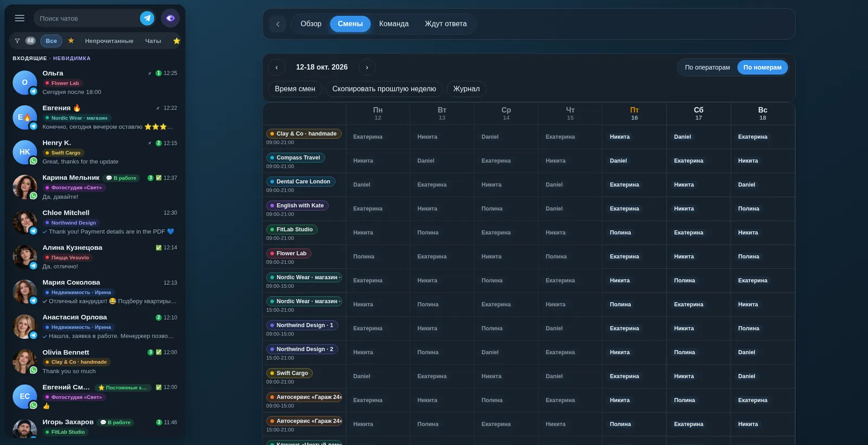Switch to the Ждут ответа tab
Viewport: 868px width, 445px height.
(446, 24)
